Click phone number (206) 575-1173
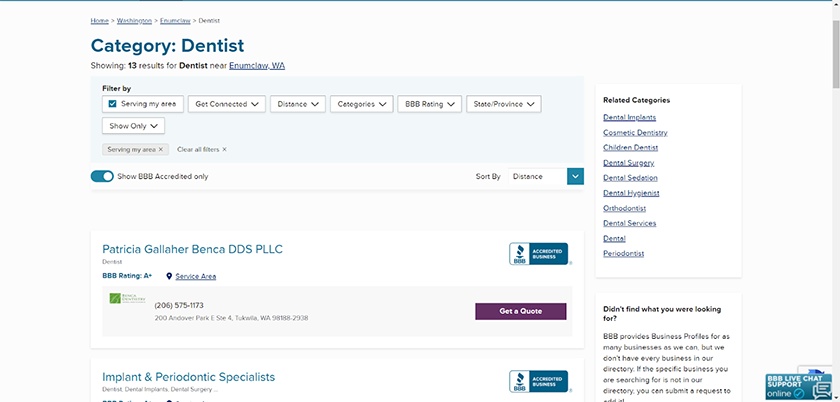 point(179,306)
